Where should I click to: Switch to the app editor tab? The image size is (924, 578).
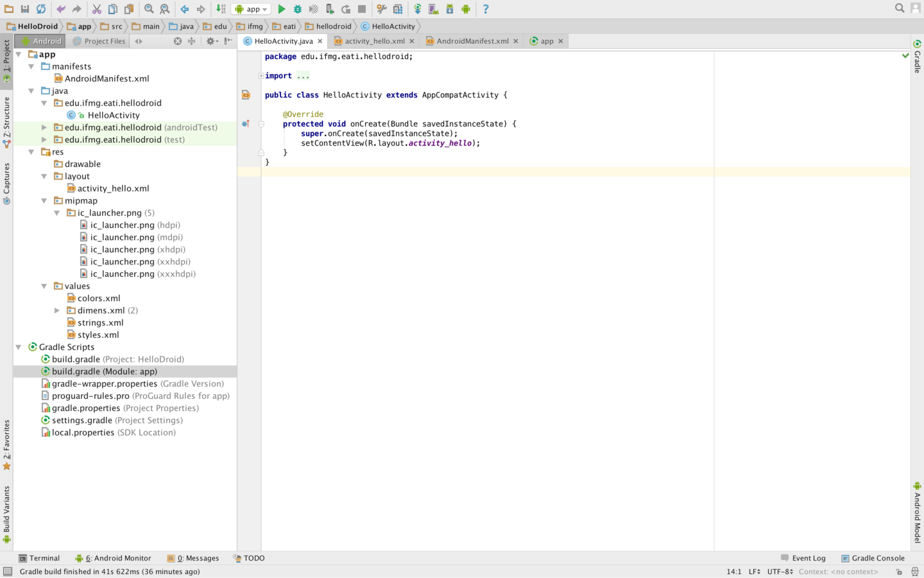(x=546, y=41)
